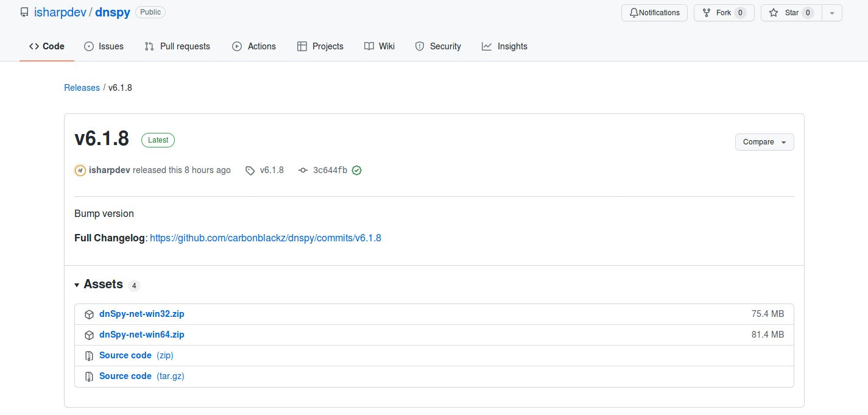Download dnSpy-net-win64.zip
This screenshot has height=415, width=868.
[141, 335]
